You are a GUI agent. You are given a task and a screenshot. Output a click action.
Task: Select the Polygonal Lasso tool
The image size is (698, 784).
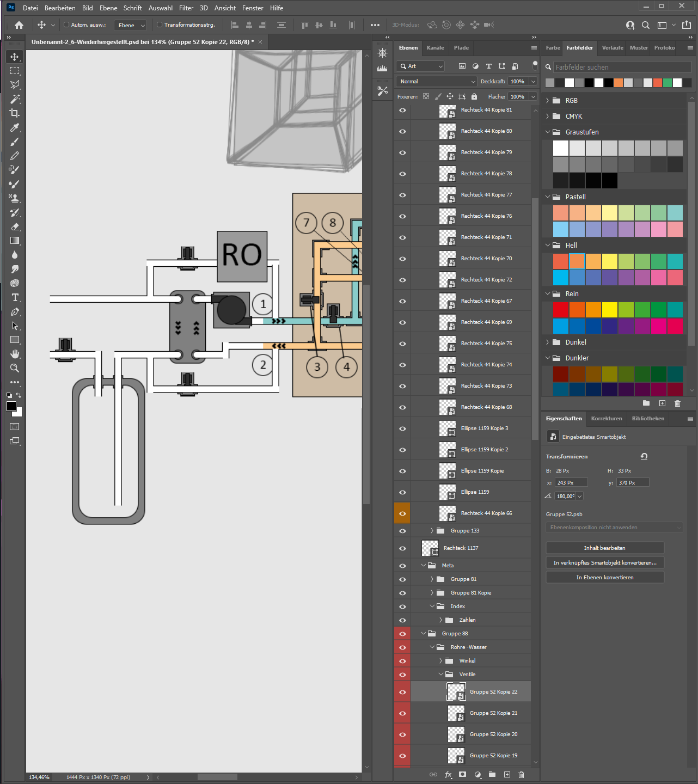(x=15, y=85)
